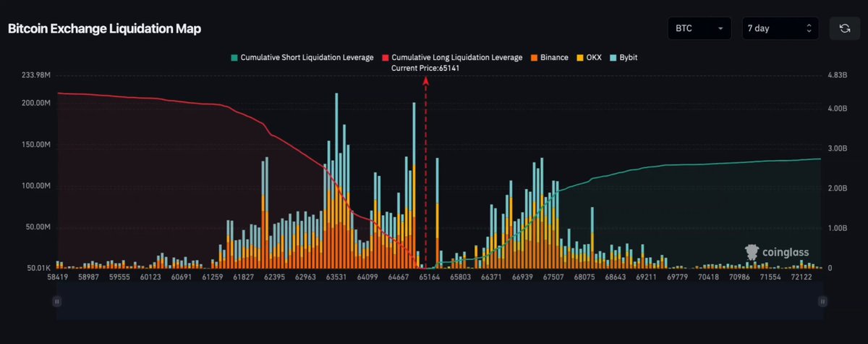Click the 2.00B right axis label
Viewport: 868px width, 344px height.
click(837, 188)
